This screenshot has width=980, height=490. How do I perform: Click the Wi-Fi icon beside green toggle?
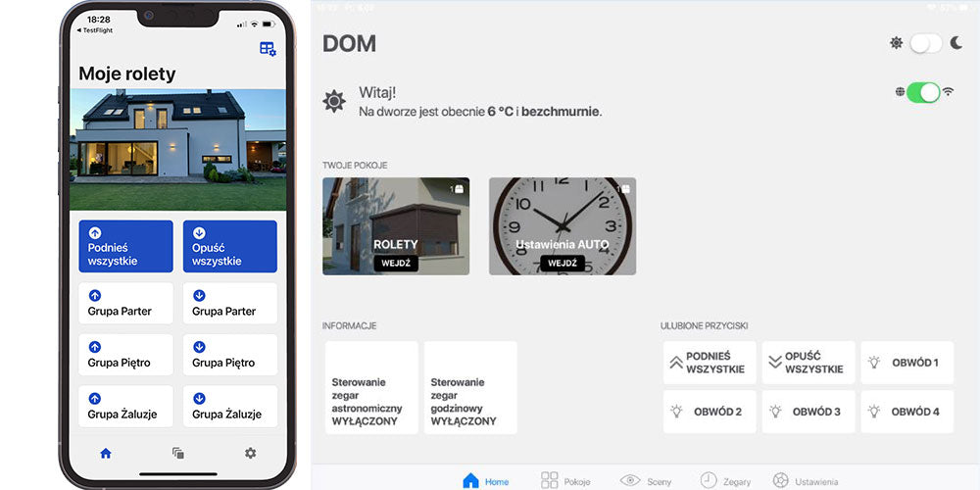[948, 92]
